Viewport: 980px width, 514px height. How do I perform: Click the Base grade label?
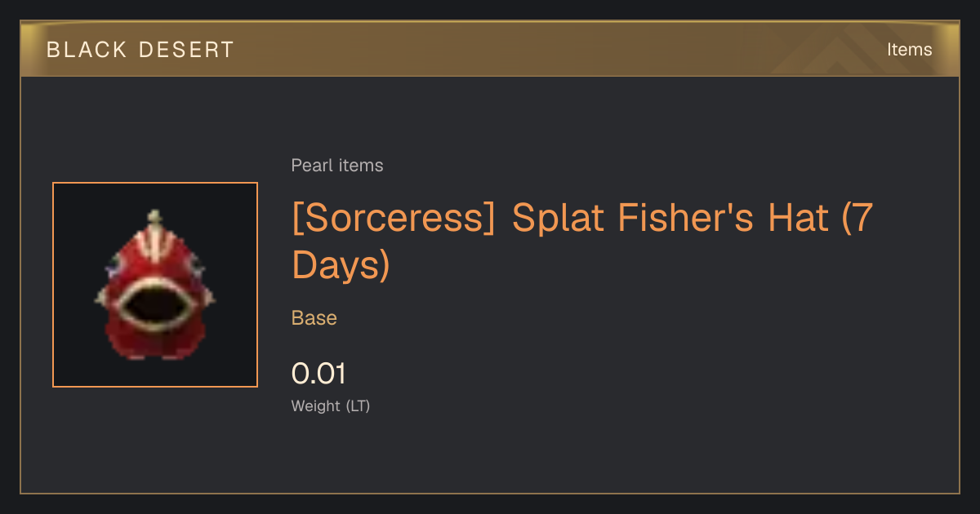coord(314,318)
